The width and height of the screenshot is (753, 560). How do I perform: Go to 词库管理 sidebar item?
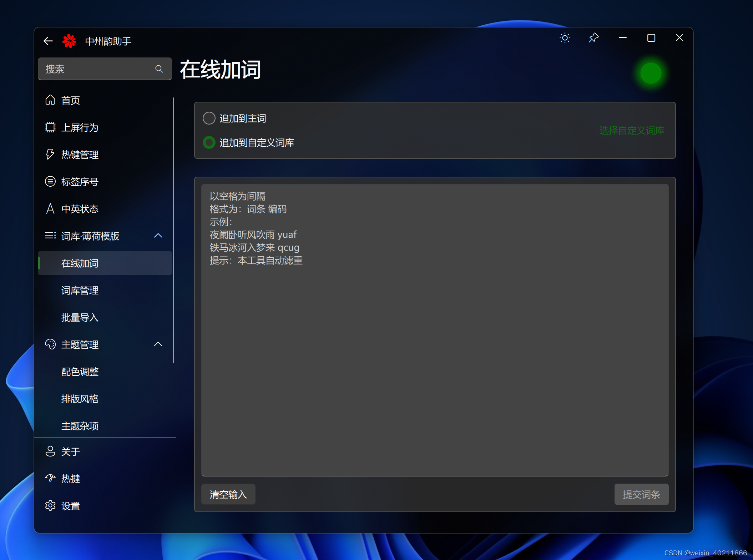coord(80,290)
